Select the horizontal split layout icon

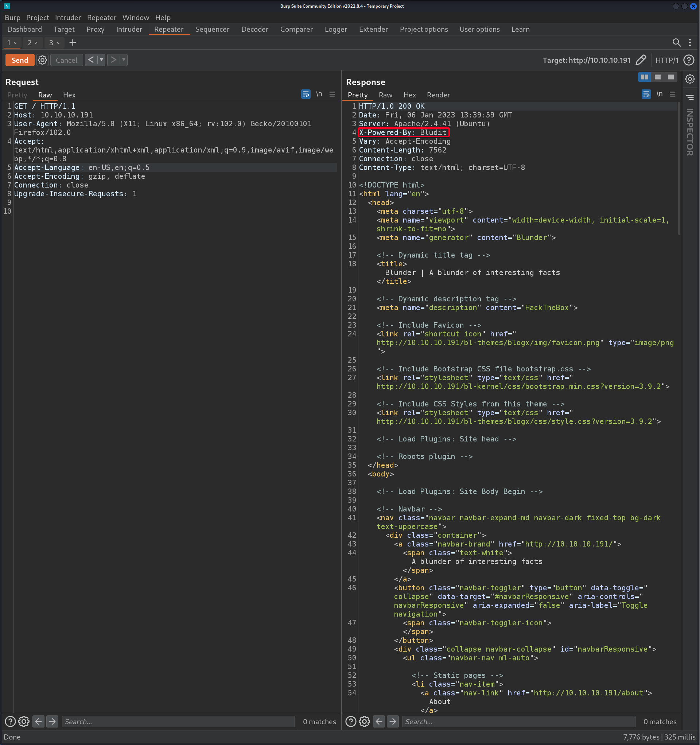coord(657,77)
